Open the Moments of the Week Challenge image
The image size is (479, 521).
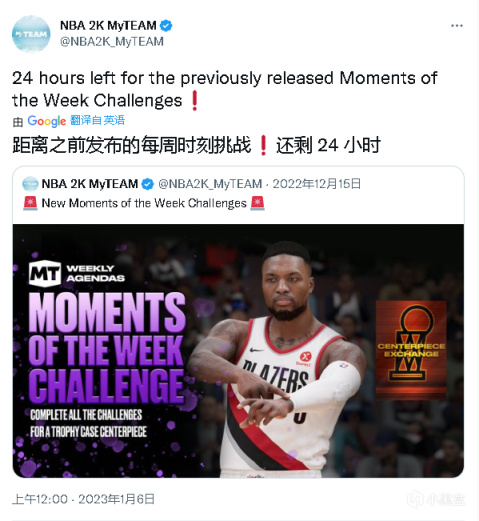pyautogui.click(x=238, y=351)
